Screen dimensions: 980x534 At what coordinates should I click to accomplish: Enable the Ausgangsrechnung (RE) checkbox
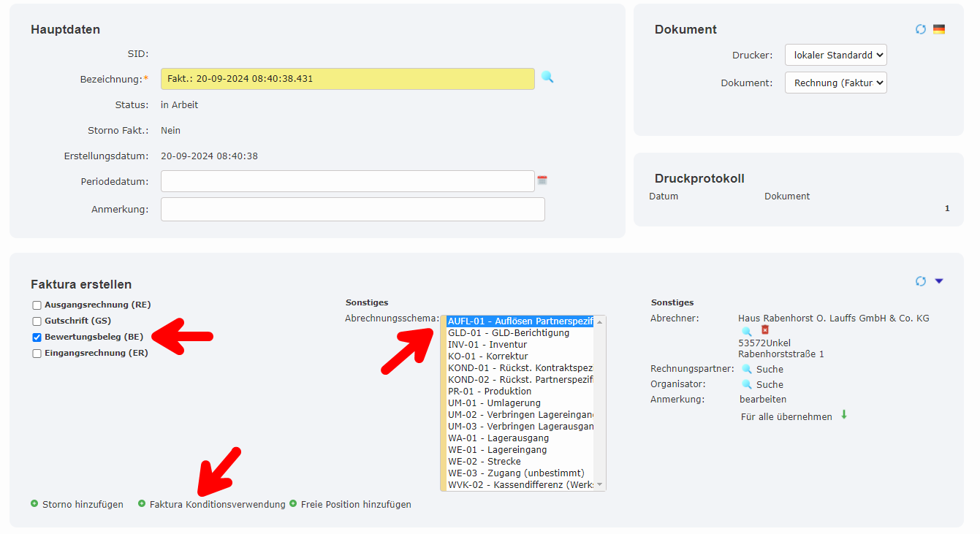click(35, 305)
